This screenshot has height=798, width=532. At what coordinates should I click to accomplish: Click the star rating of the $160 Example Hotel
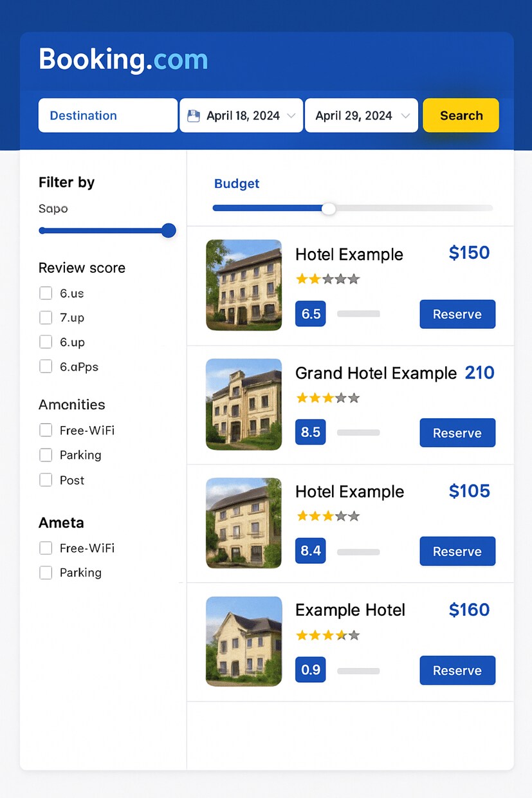click(x=327, y=635)
